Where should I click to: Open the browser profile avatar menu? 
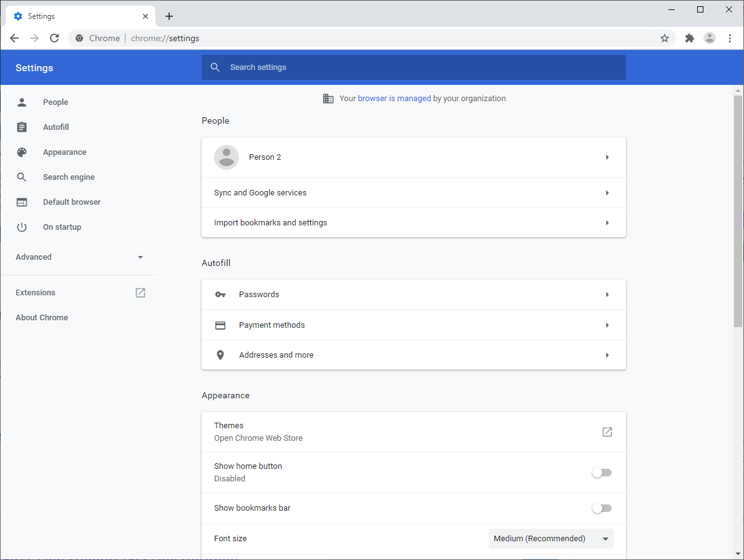[709, 38]
